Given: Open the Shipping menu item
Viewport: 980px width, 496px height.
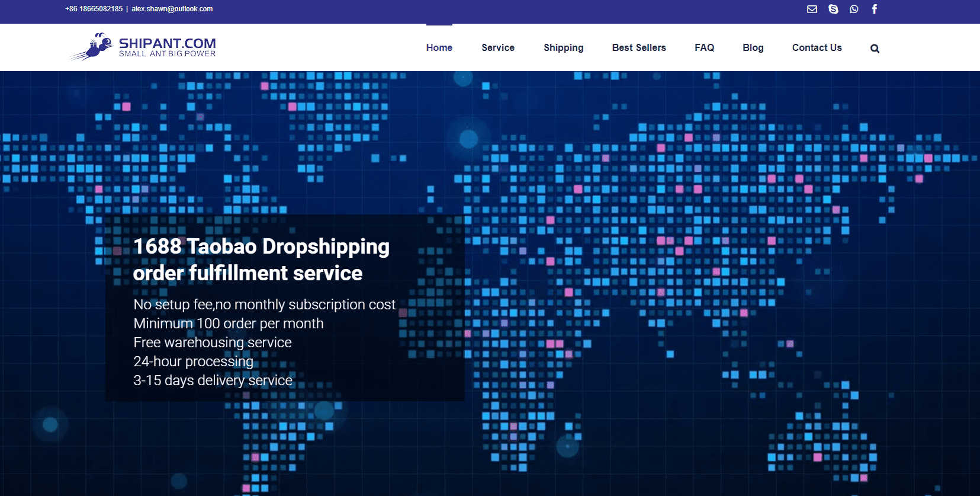Looking at the screenshot, I should [x=564, y=48].
